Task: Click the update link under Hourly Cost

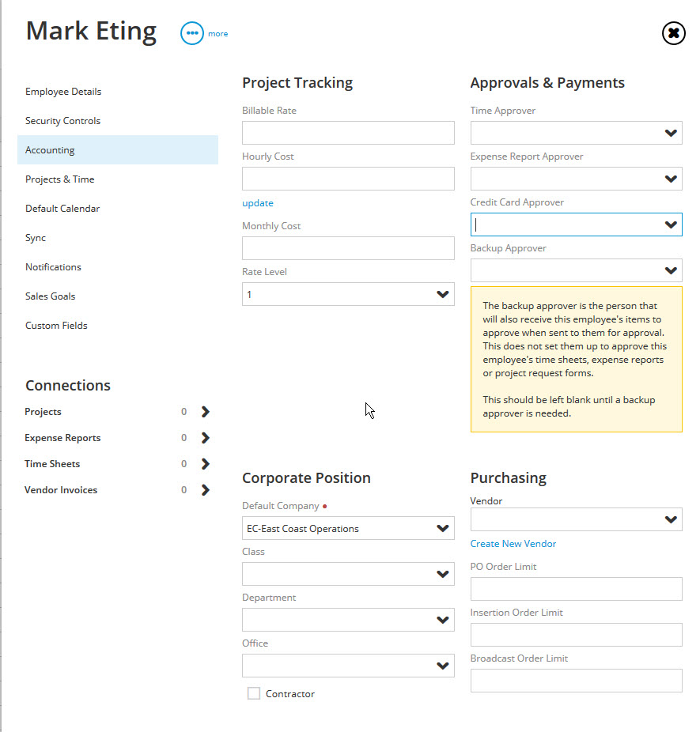Action: [x=258, y=203]
